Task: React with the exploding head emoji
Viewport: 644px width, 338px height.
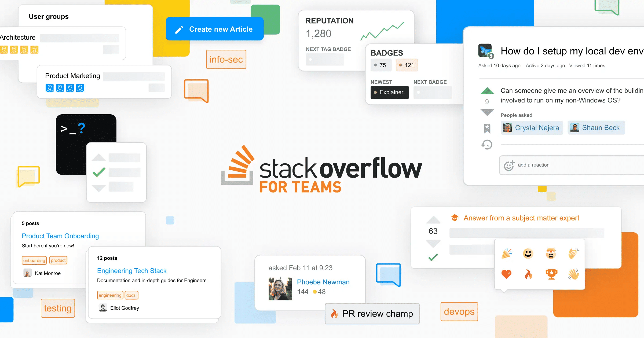Action: coord(551,253)
